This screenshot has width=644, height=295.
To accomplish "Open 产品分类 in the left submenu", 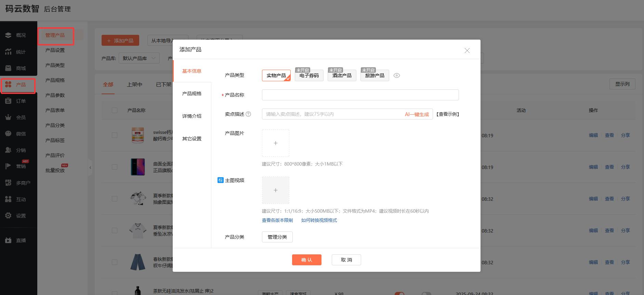I will click(x=55, y=125).
